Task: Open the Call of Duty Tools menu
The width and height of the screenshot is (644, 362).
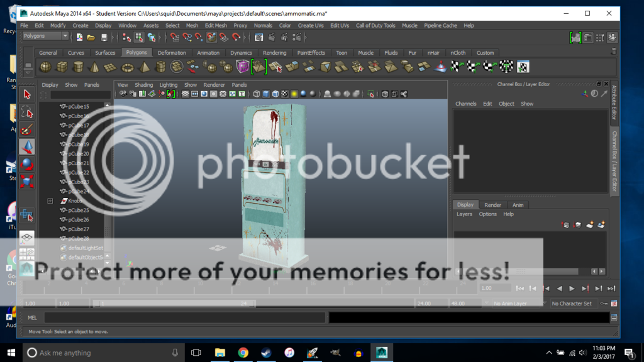Action: point(375,25)
